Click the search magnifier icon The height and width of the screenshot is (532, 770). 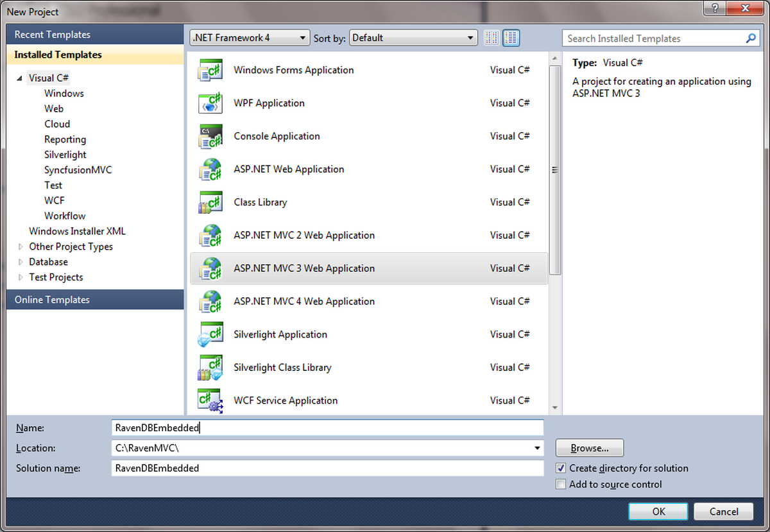click(x=751, y=39)
